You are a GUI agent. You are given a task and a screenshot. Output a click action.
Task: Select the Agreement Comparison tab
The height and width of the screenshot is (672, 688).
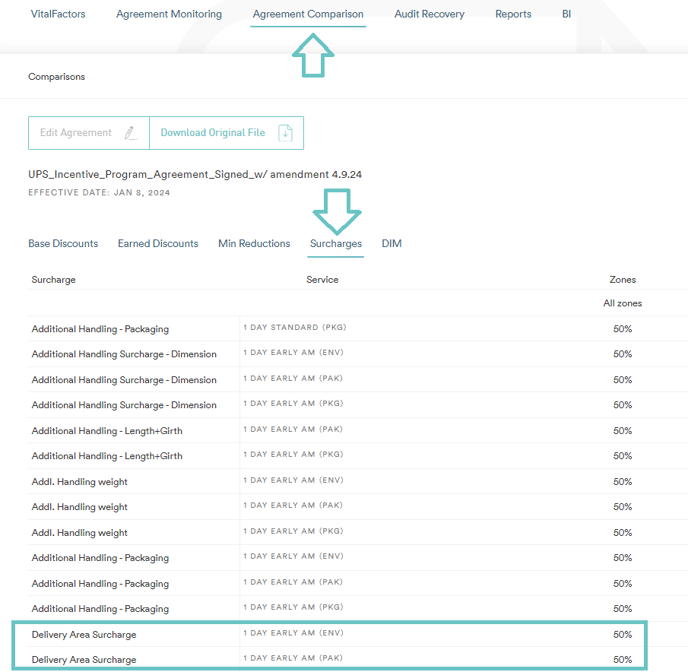coord(308,14)
